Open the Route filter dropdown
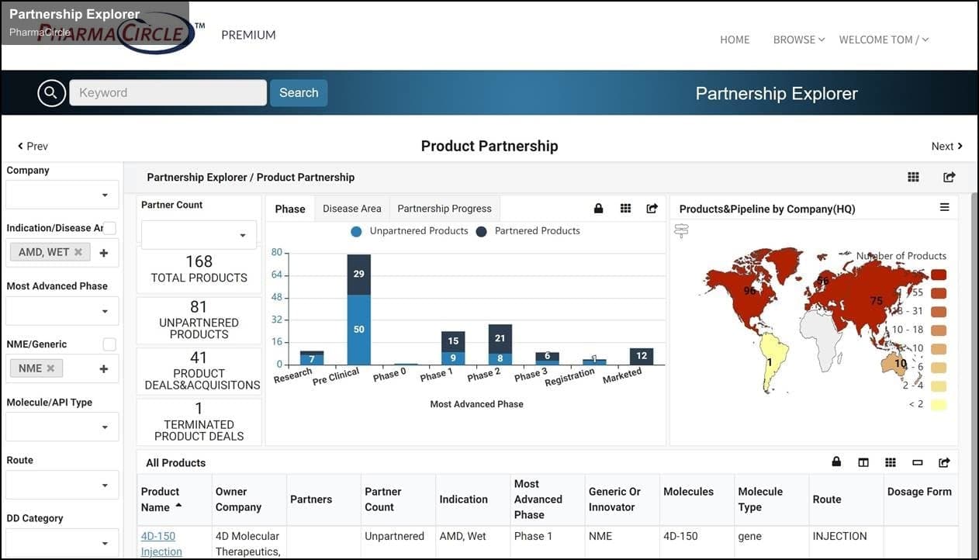 (x=63, y=485)
